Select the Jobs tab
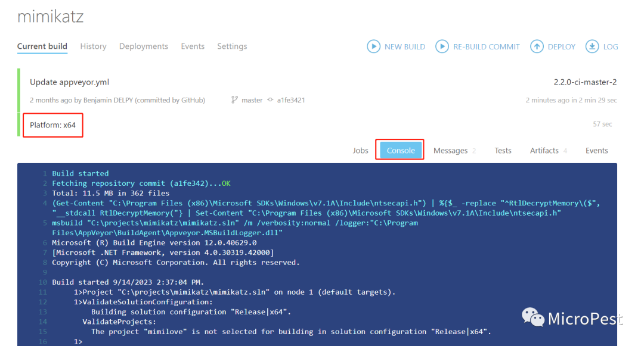This screenshot has width=644, height=346. [360, 151]
